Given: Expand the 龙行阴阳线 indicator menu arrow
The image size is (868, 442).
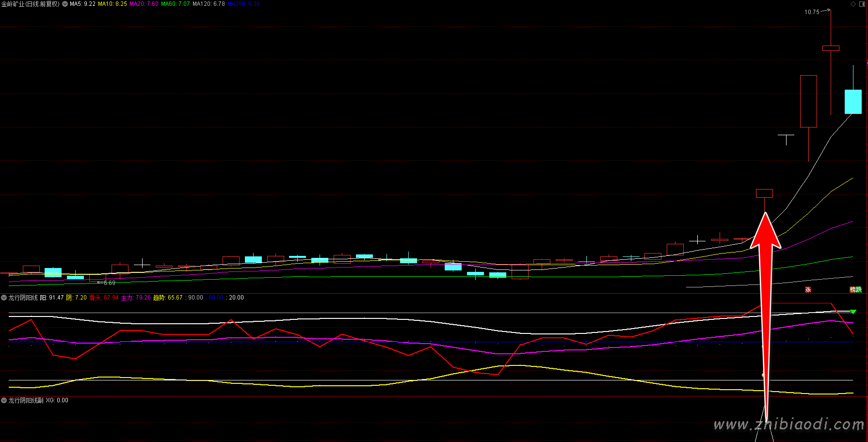Looking at the screenshot, I should 4,298.
